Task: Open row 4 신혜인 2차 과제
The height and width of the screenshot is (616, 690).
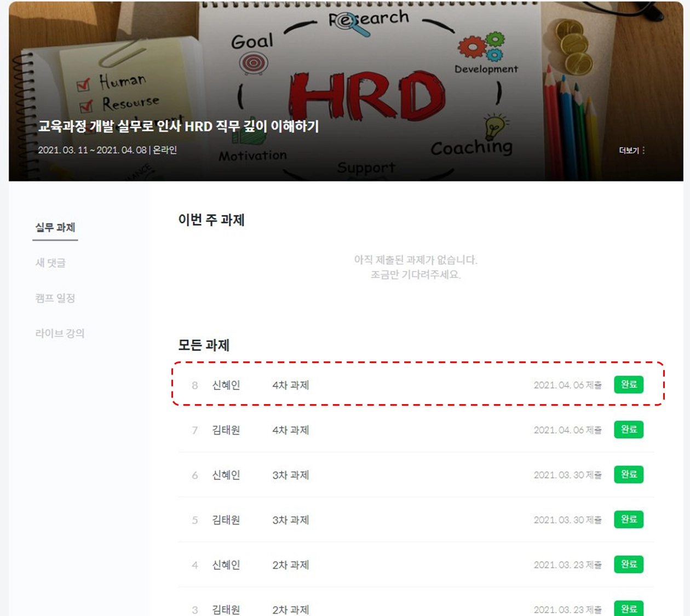Action: (416, 565)
